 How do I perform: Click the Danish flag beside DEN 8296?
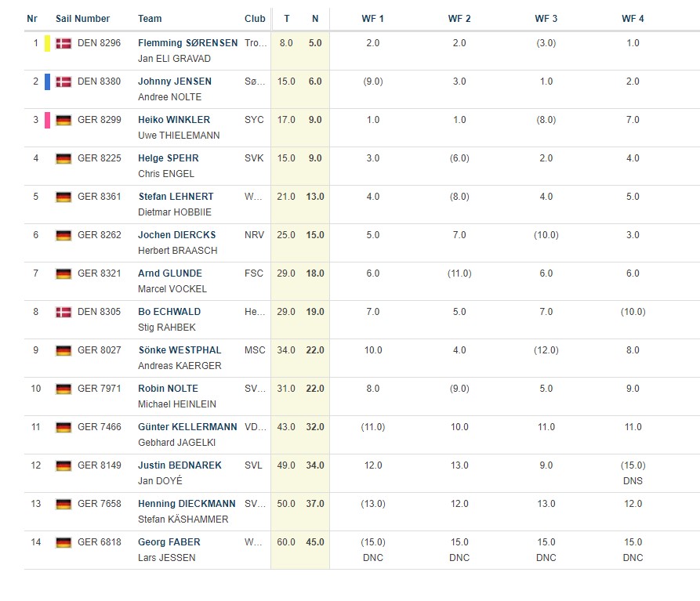pyautogui.click(x=63, y=44)
